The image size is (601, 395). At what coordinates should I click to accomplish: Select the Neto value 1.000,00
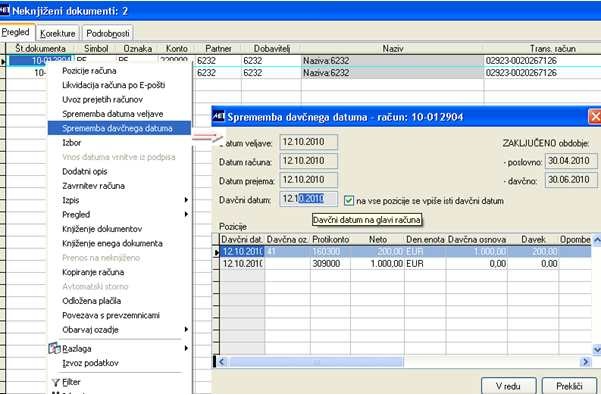[x=378, y=264]
